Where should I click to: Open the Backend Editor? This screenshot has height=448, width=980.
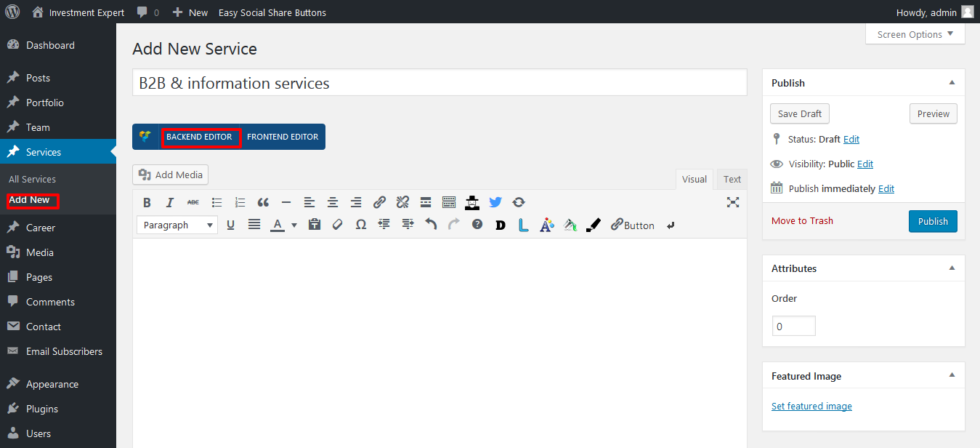pyautogui.click(x=200, y=137)
